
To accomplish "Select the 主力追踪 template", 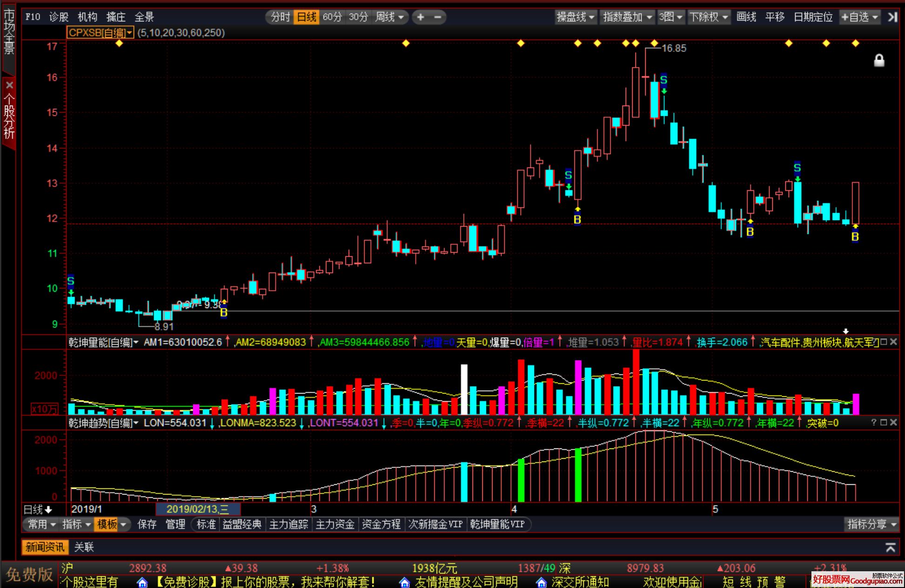I will (289, 524).
